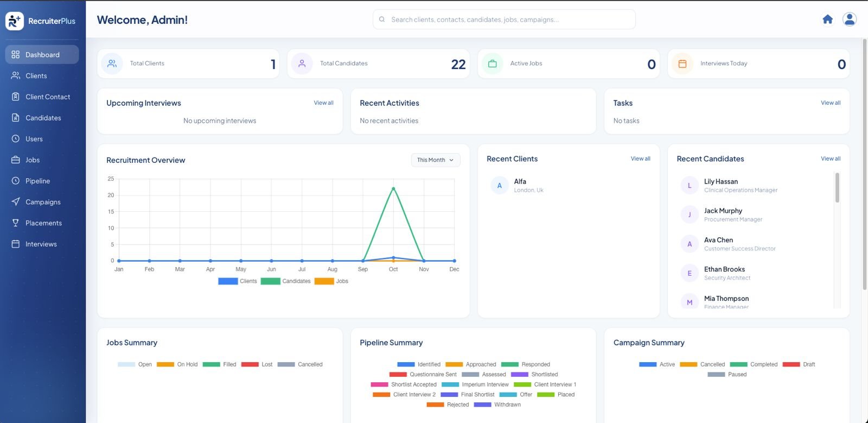Screen dimensions: 868x423
Task: Click the Total Clients card icon
Action: pyautogui.click(x=112, y=64)
